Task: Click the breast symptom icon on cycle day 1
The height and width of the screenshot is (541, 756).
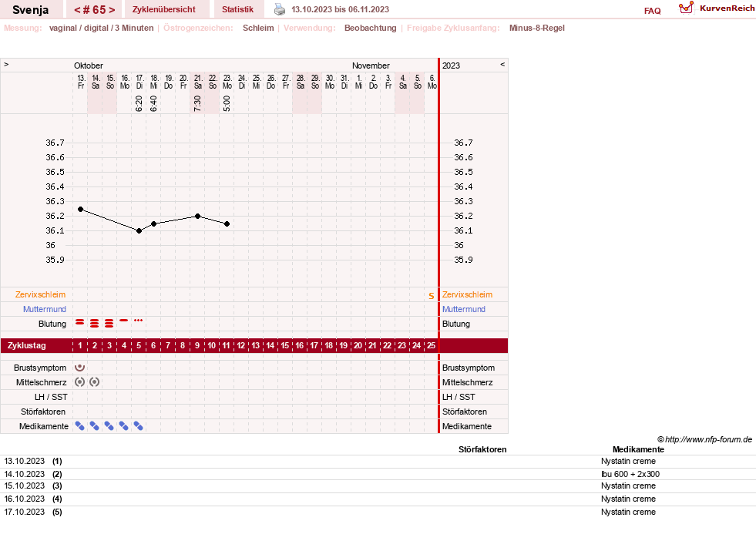Action: pyautogui.click(x=79, y=368)
